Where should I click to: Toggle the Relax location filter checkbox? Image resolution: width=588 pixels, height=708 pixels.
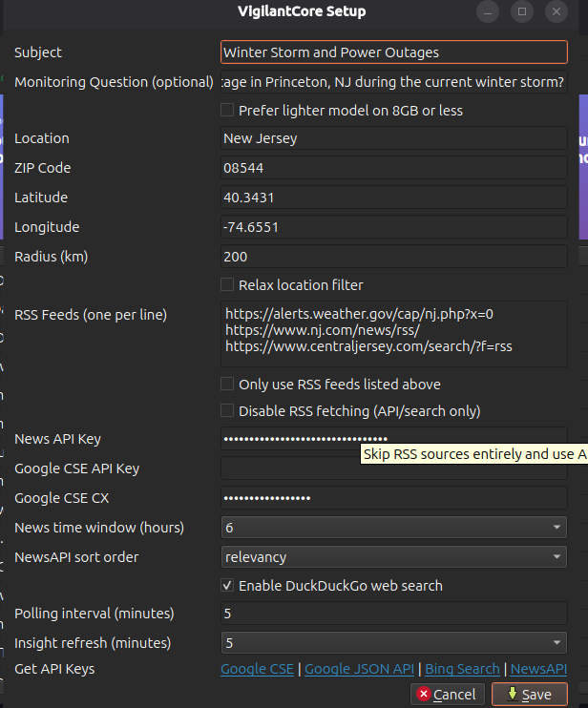click(227, 285)
